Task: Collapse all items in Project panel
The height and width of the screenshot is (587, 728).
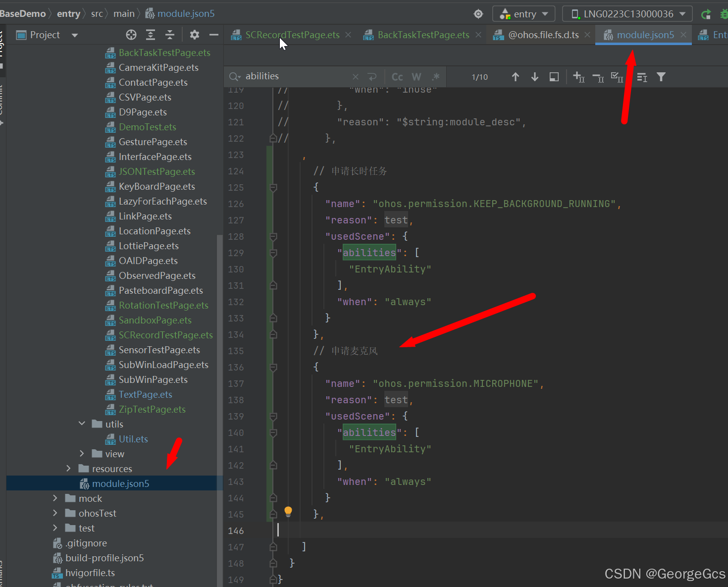Action: coord(170,35)
